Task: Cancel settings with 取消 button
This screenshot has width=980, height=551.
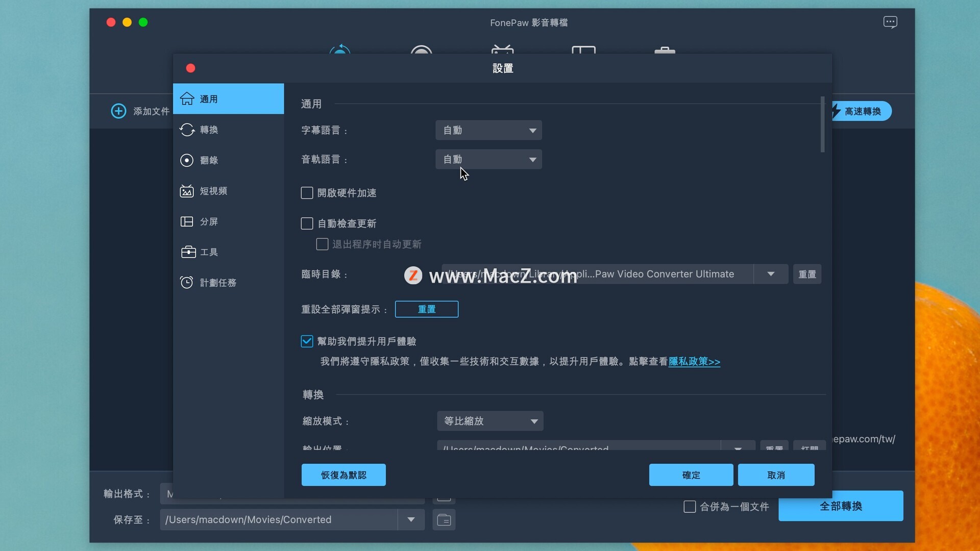Action: [x=776, y=475]
